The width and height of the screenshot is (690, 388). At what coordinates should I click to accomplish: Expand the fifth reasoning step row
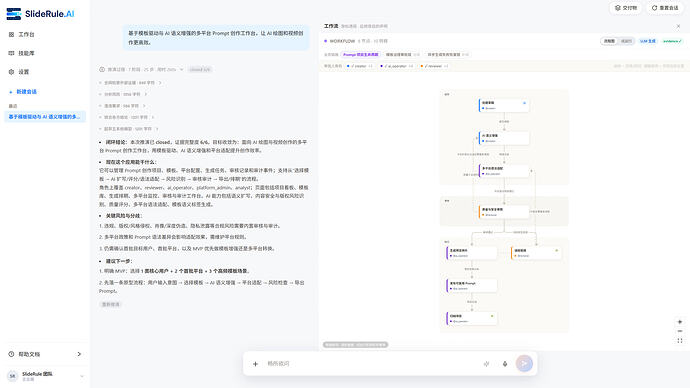coord(128,129)
